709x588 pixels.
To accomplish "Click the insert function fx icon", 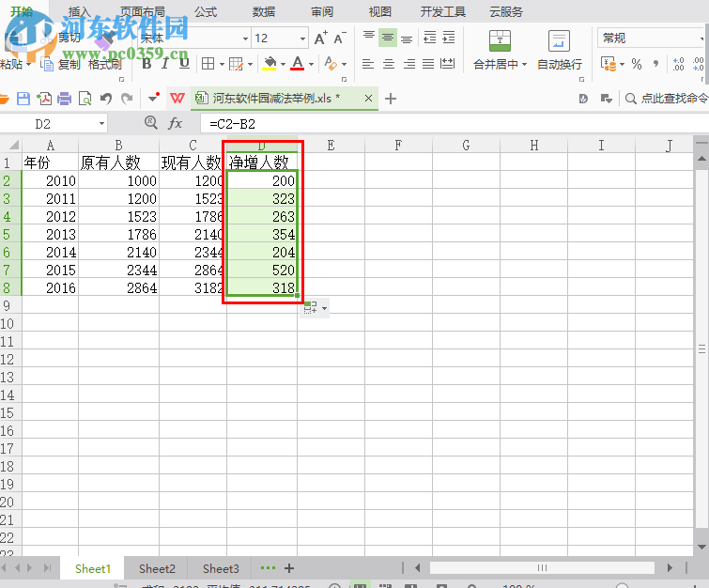I will pos(176,123).
